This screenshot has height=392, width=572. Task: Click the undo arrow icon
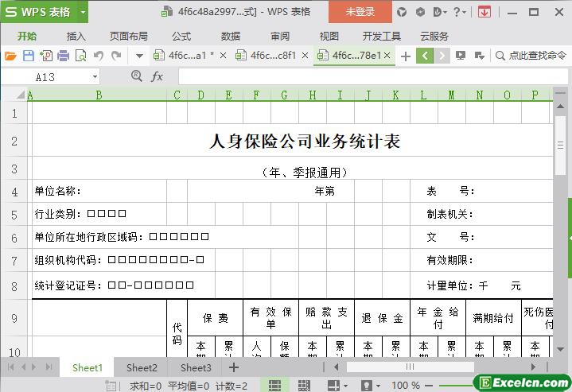(99, 56)
